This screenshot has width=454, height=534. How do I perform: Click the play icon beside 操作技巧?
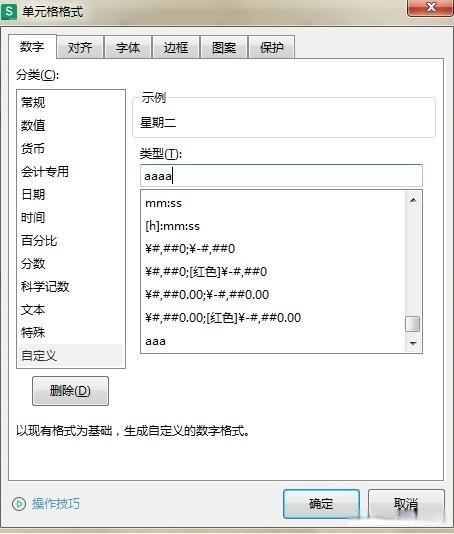(19, 504)
